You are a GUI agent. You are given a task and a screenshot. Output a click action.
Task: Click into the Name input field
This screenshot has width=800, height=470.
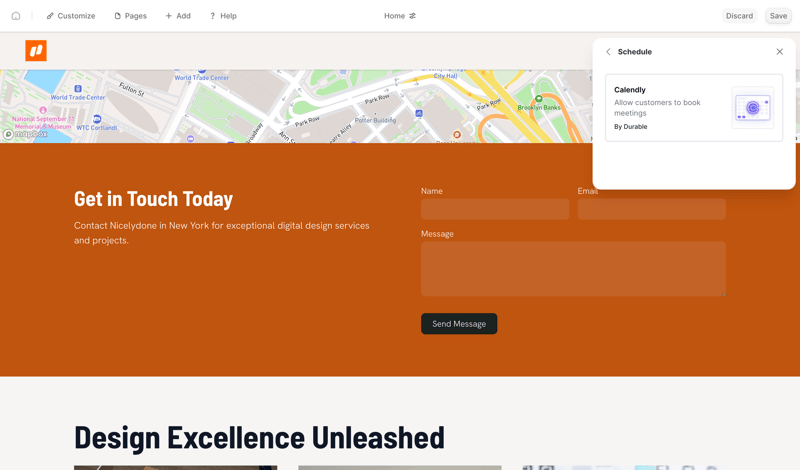click(x=495, y=209)
